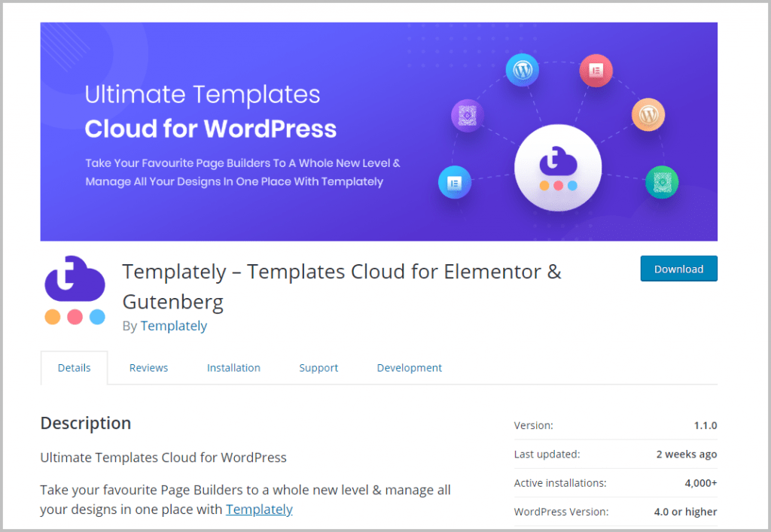The height and width of the screenshot is (532, 771).
Task: Click the '4.0 or higher' WordPress version value
Action: click(x=685, y=512)
